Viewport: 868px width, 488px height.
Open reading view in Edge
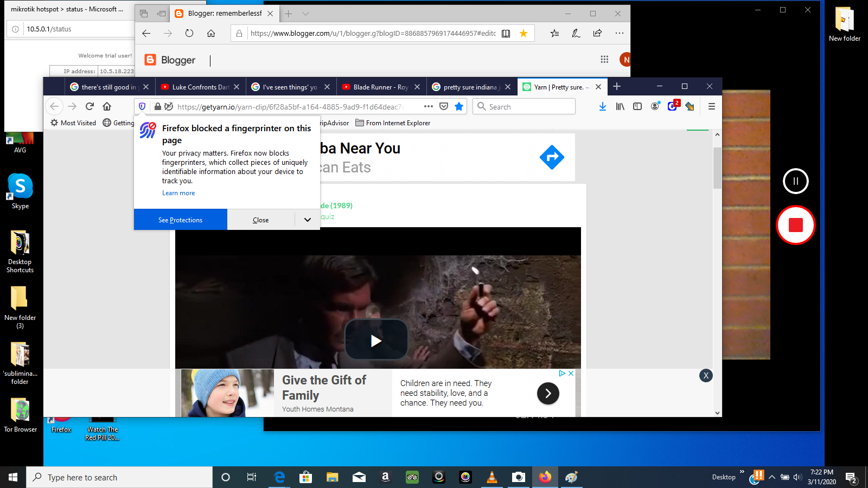tap(506, 33)
